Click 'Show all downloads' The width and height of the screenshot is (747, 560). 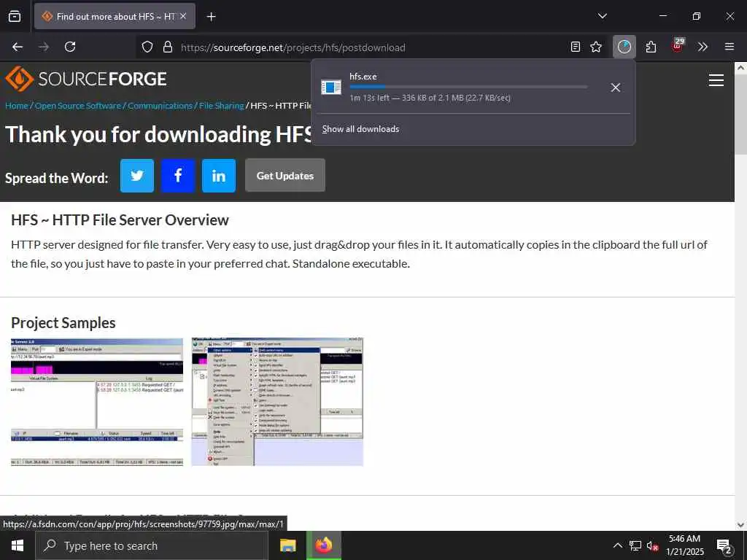tap(360, 129)
